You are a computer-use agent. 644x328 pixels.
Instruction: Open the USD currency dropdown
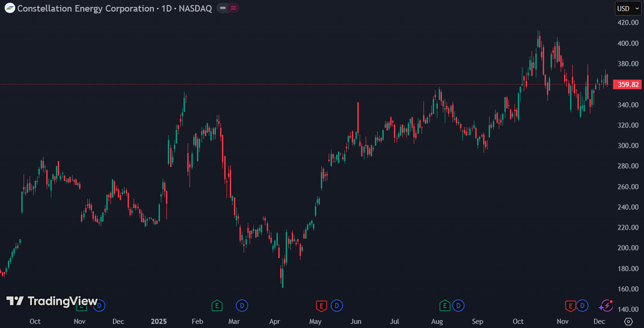pos(628,8)
